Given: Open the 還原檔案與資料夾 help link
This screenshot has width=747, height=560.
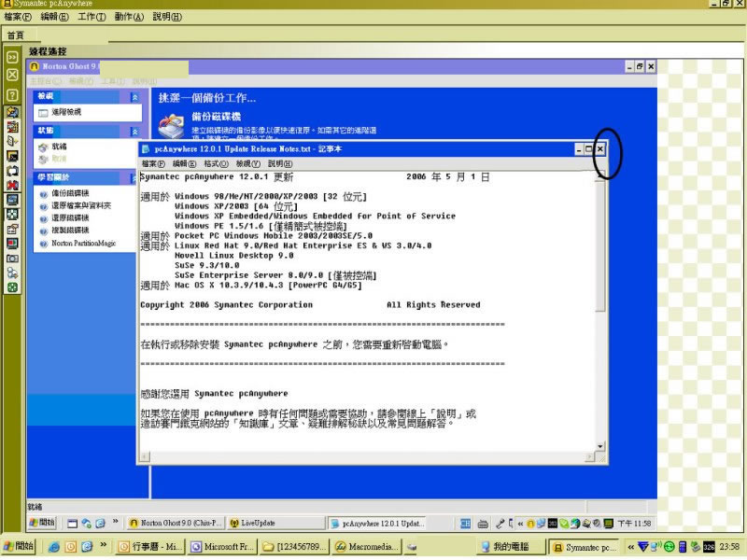Looking at the screenshot, I should point(81,205).
